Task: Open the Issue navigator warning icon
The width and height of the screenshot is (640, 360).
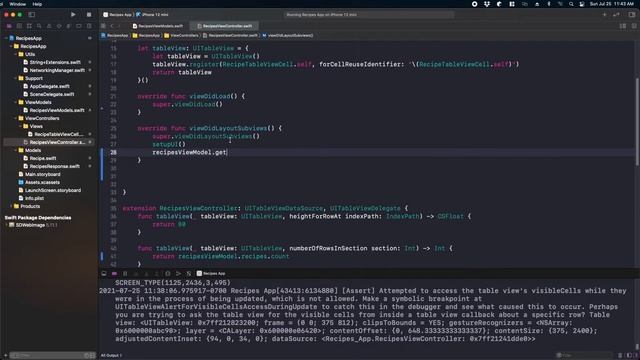Action: tap(49, 26)
